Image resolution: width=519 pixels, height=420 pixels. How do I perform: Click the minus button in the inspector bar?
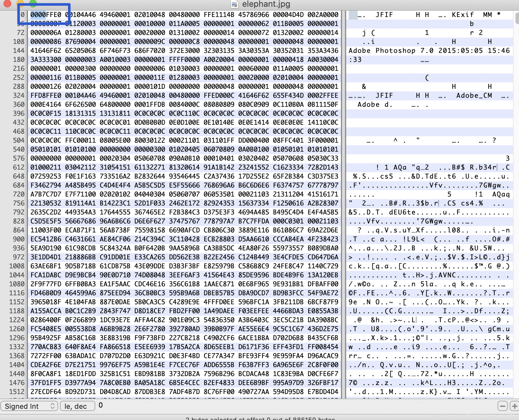[503, 406]
